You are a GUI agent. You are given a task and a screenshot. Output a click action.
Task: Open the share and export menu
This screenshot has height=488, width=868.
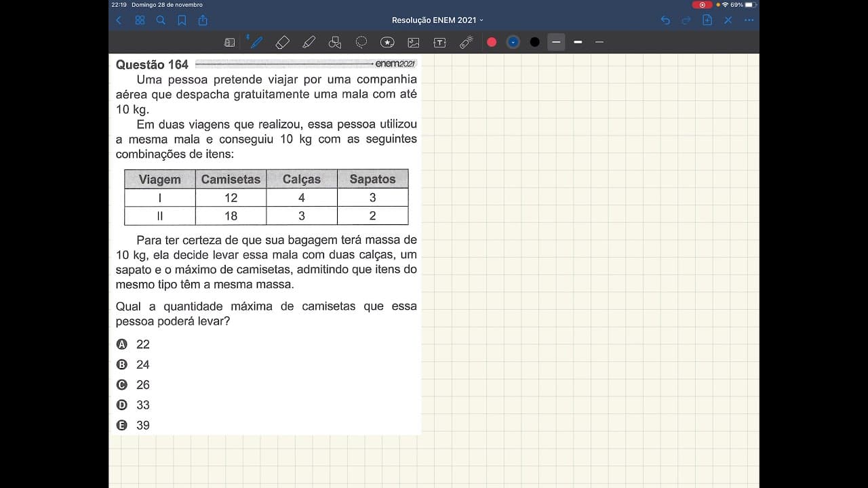coord(203,20)
